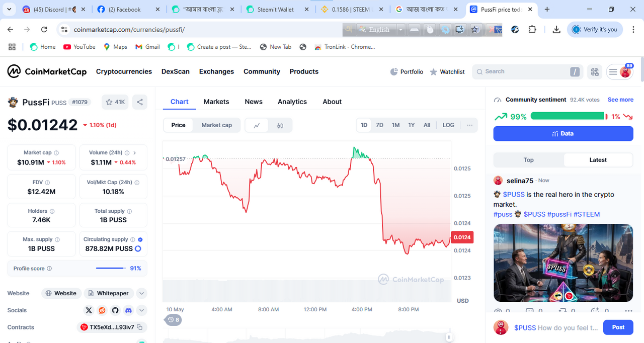The image size is (644, 343).
Task: Click the Profile score info icon
Action: (x=49, y=269)
